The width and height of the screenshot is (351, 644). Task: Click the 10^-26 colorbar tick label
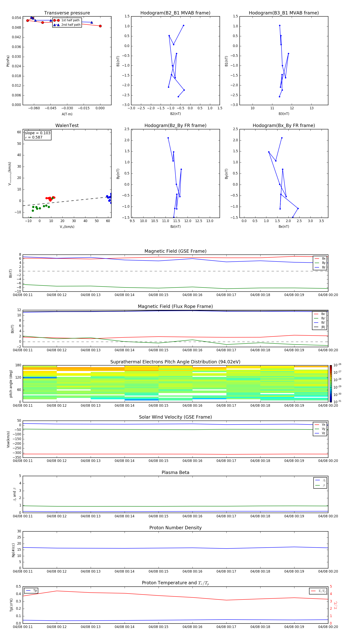click(337, 365)
